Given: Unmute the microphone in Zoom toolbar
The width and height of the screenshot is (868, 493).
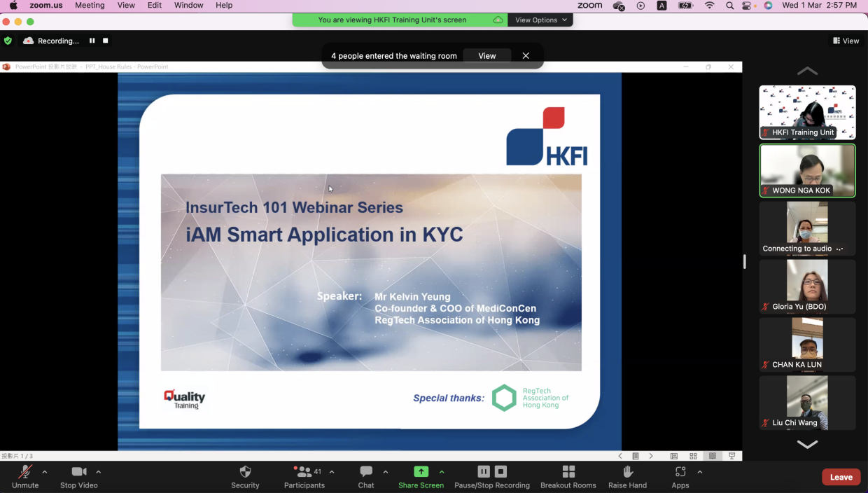Looking at the screenshot, I should (x=25, y=476).
